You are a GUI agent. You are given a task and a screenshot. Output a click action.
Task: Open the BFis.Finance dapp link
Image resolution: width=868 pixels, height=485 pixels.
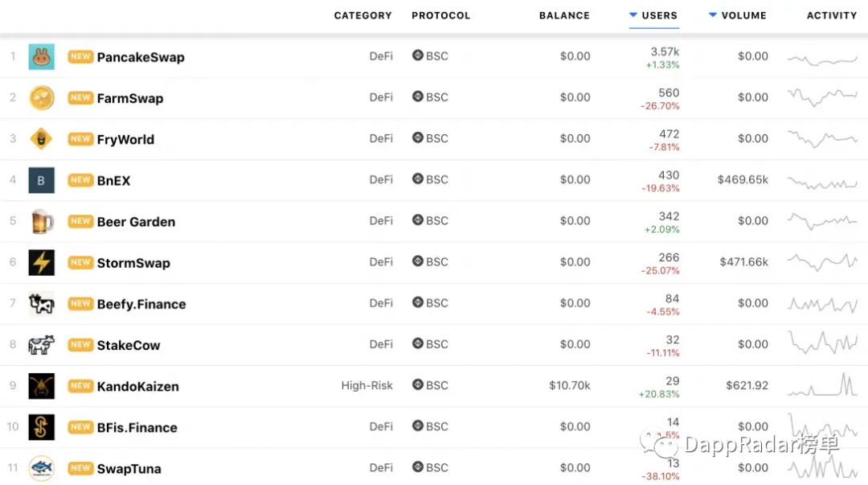(137, 427)
